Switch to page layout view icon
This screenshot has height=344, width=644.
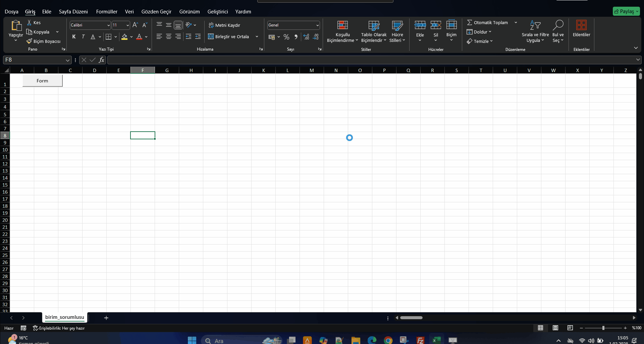pyautogui.click(x=555, y=328)
